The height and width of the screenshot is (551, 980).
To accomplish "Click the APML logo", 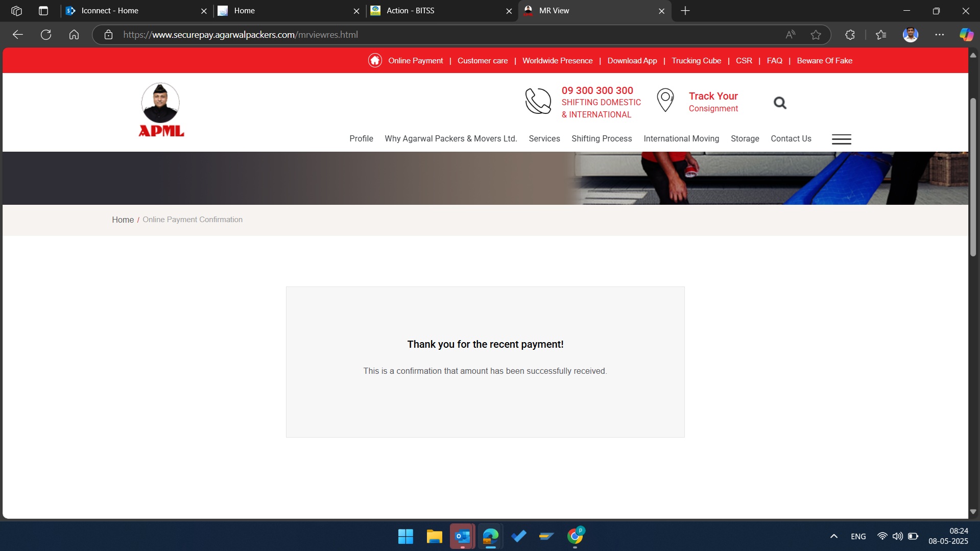I will coord(161,110).
